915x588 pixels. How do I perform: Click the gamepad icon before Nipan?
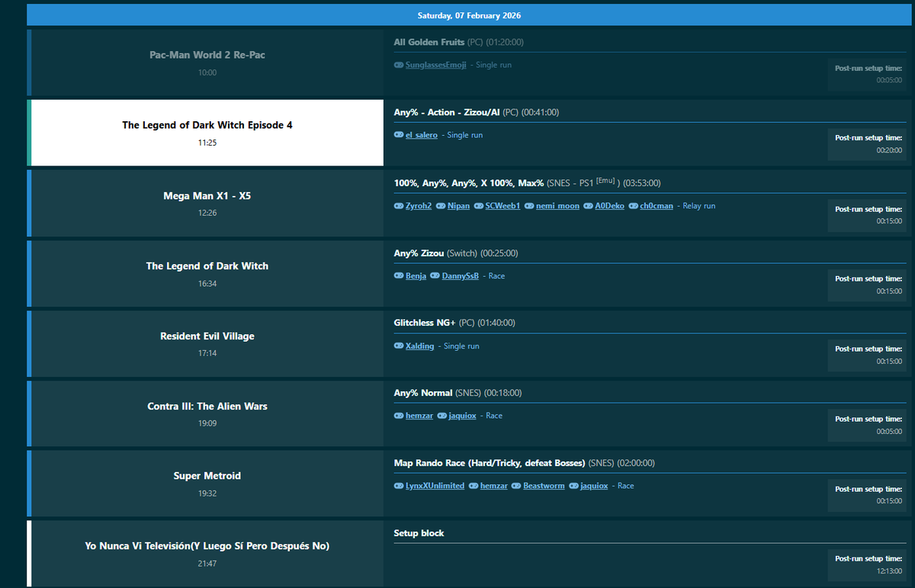(441, 206)
